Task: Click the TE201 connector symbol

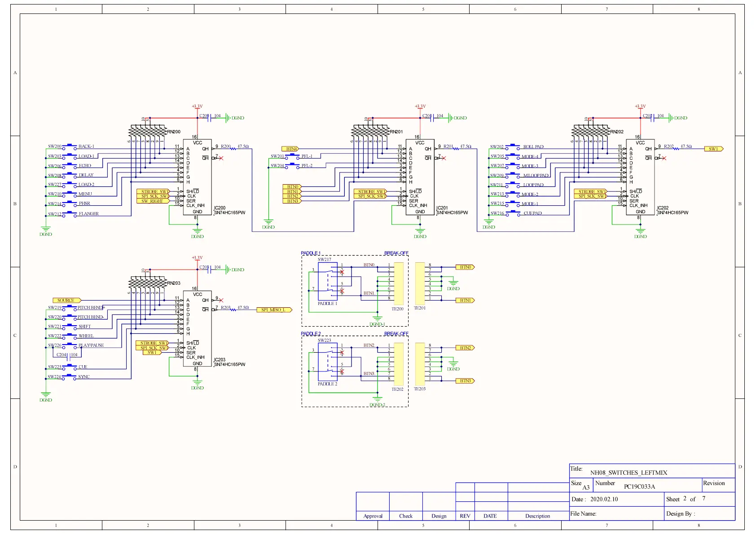Action: tap(420, 284)
